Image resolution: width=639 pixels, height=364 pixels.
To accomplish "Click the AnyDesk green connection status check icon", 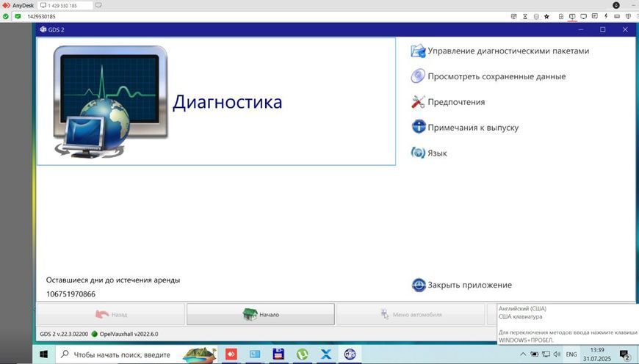I will click(x=5, y=16).
